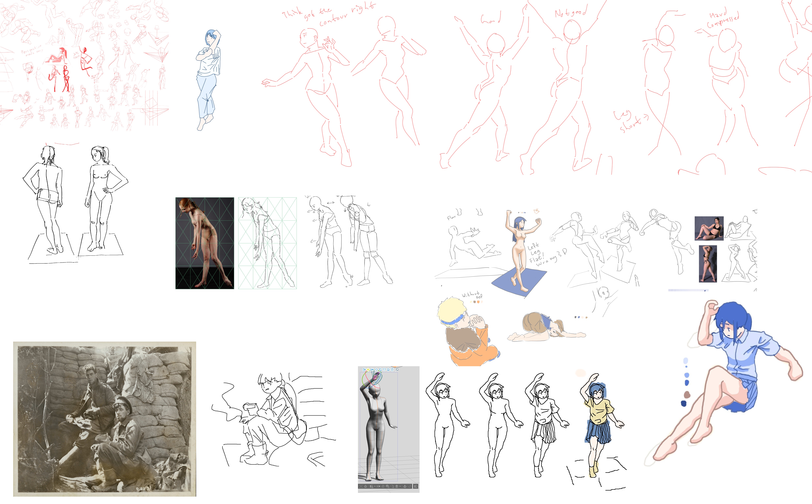Click the brown swatch beside the large blue-haired figure
Image resolution: width=812 pixels, height=504 pixels.
[x=687, y=395]
